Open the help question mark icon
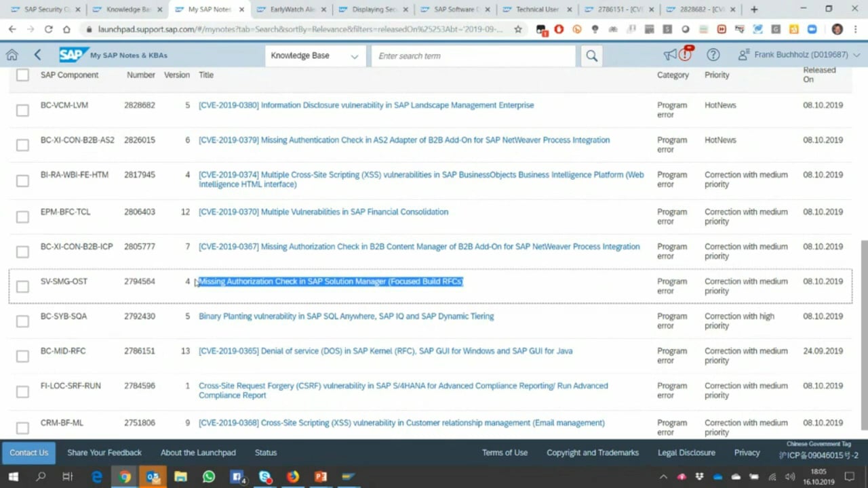The width and height of the screenshot is (868, 488). (713, 55)
